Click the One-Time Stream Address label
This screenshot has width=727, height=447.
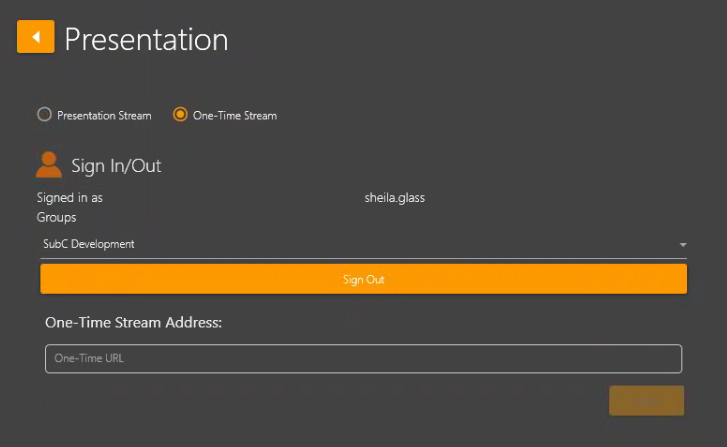(133, 323)
